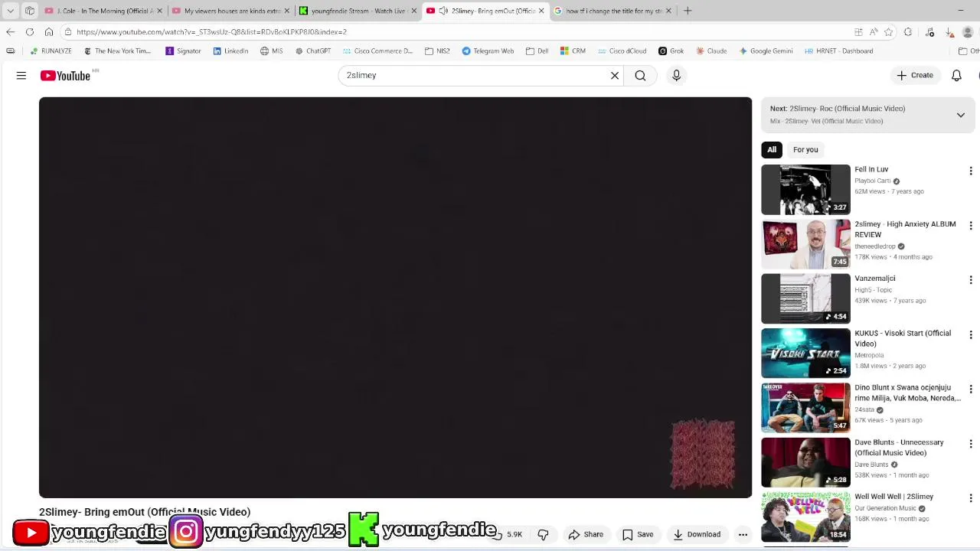This screenshot has width=980, height=551.
Task: Open options menu for Vanzemaljci
Action: pyautogui.click(x=970, y=280)
